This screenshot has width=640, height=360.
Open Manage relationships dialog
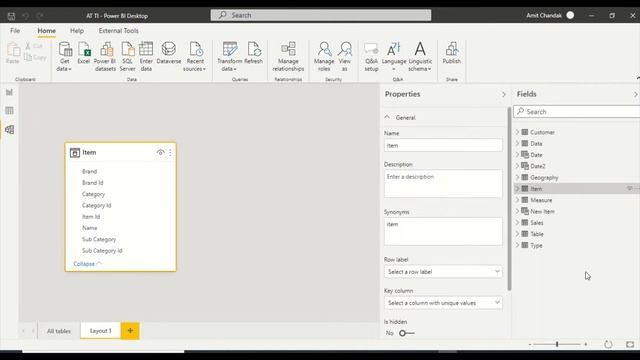click(288, 56)
